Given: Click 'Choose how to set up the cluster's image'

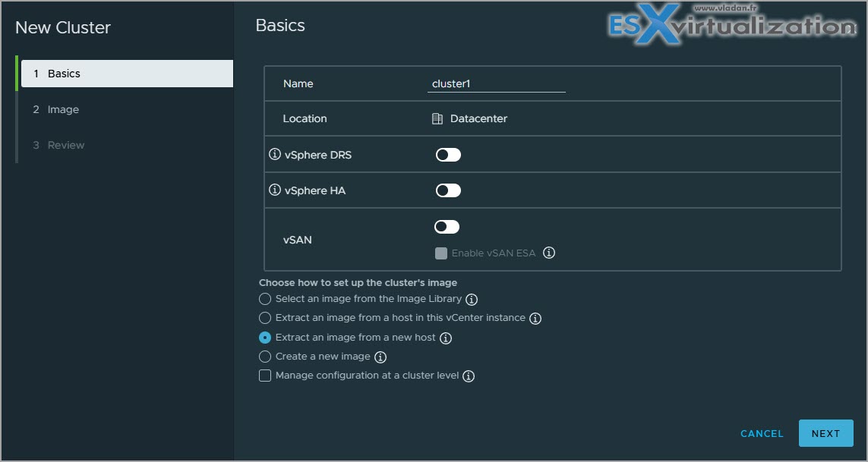Looking at the screenshot, I should [x=358, y=283].
